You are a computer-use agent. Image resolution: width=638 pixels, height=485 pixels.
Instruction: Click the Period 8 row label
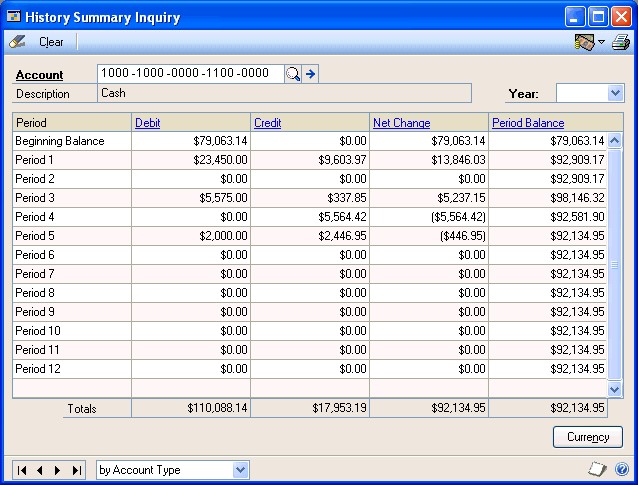pyautogui.click(x=35, y=293)
